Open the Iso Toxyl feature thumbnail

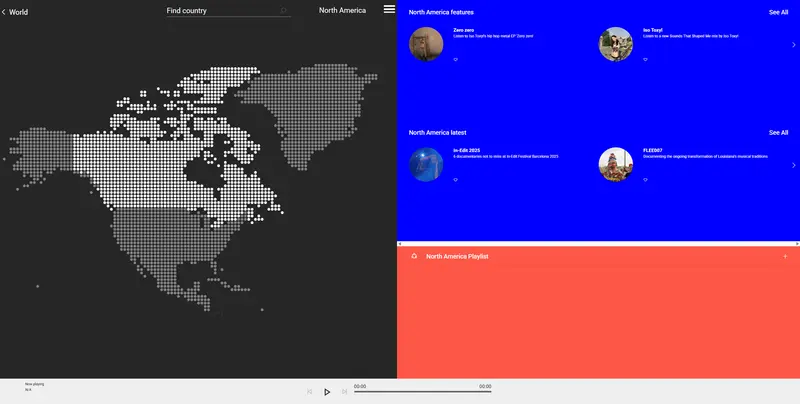tap(616, 44)
